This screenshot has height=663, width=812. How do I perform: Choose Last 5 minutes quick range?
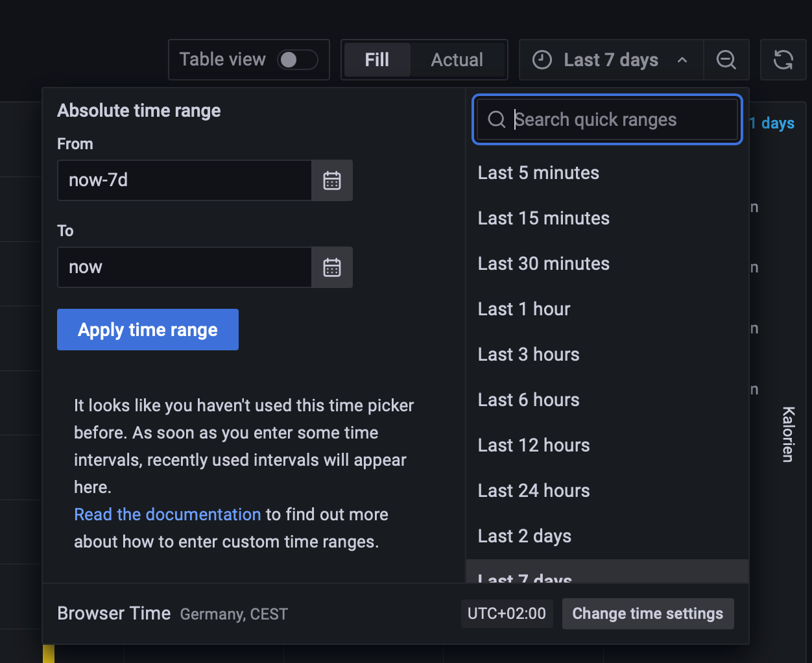(538, 173)
